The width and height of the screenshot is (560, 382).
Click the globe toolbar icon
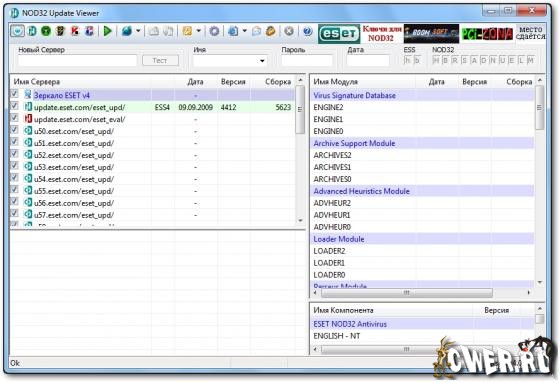click(127, 31)
